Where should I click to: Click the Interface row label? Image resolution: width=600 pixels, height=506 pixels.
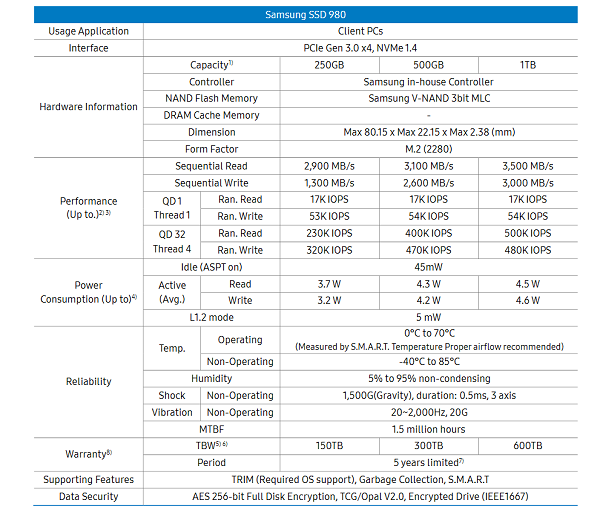click(88, 48)
